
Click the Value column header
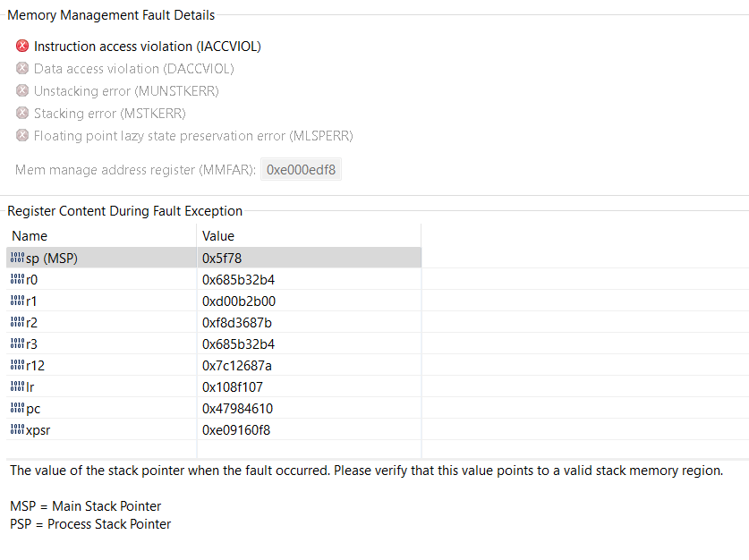coord(218,236)
